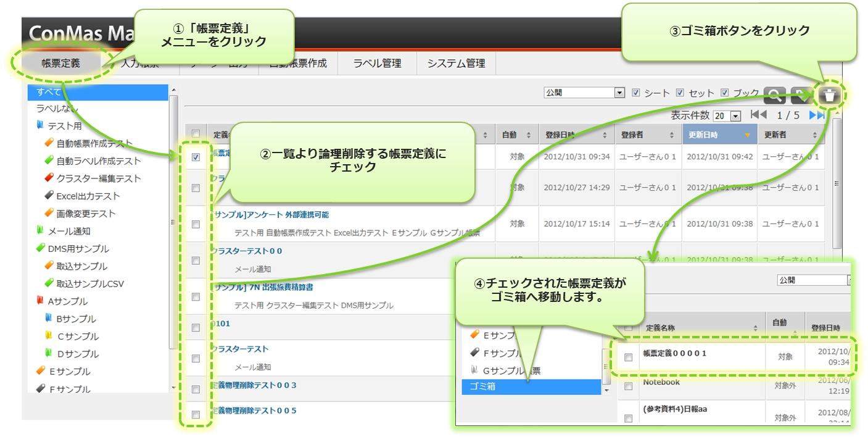The width and height of the screenshot is (868, 439).
Task: Select the yellow Cサンプル label
Action: click(77, 337)
